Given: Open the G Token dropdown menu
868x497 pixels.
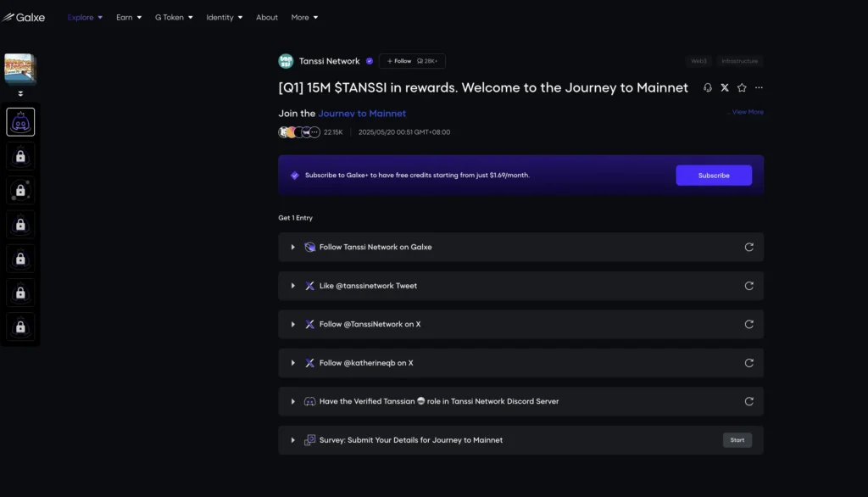Looking at the screenshot, I should click(x=174, y=17).
